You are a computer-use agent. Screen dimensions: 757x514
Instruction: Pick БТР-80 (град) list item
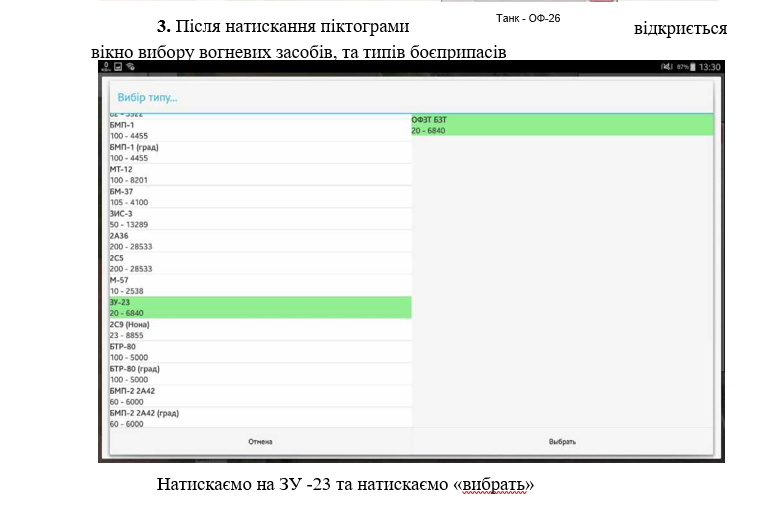(259, 374)
